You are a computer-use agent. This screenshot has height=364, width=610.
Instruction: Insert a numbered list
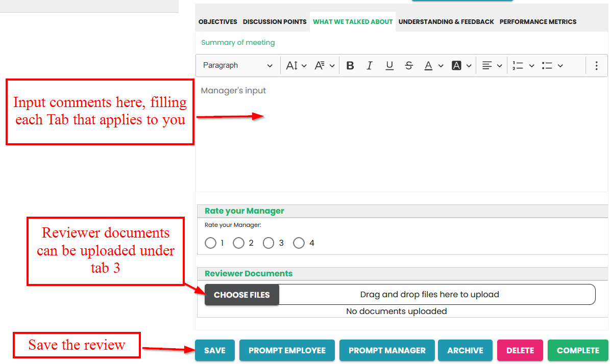518,66
